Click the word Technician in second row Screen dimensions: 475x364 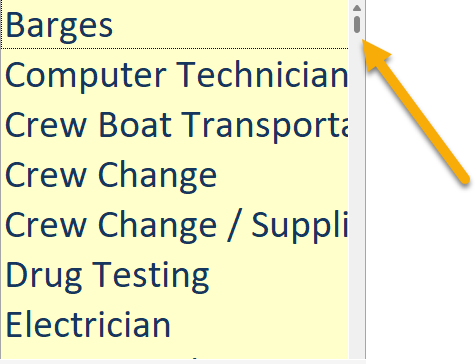tap(262, 74)
